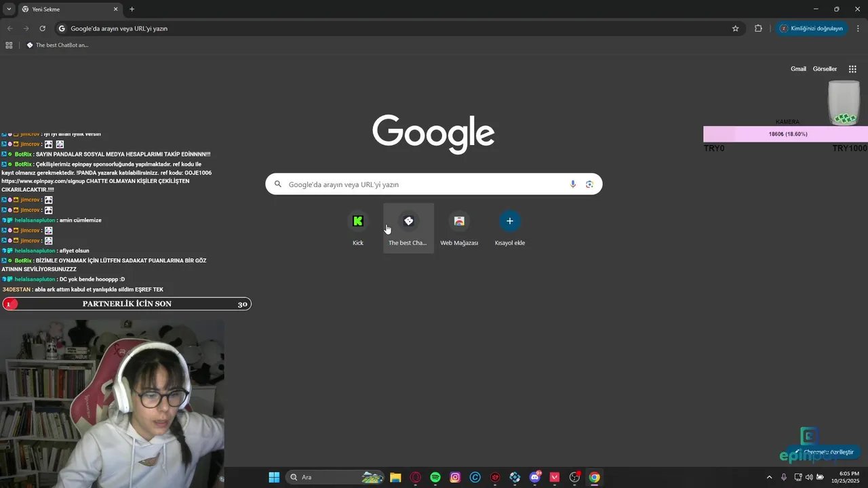Focus the Google search box

pos(434,184)
